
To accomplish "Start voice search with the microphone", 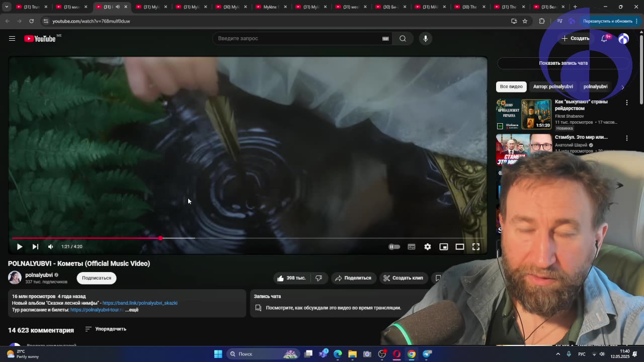I will [425, 38].
